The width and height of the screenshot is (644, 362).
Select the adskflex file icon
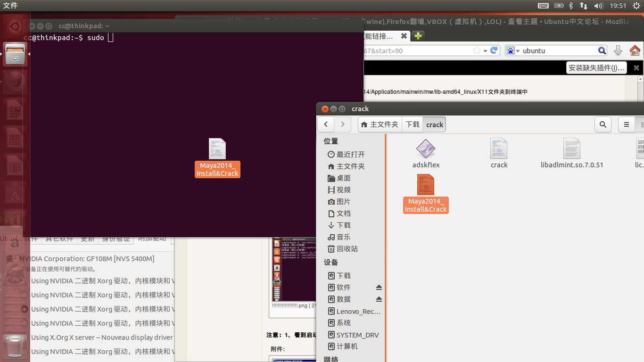click(x=426, y=154)
